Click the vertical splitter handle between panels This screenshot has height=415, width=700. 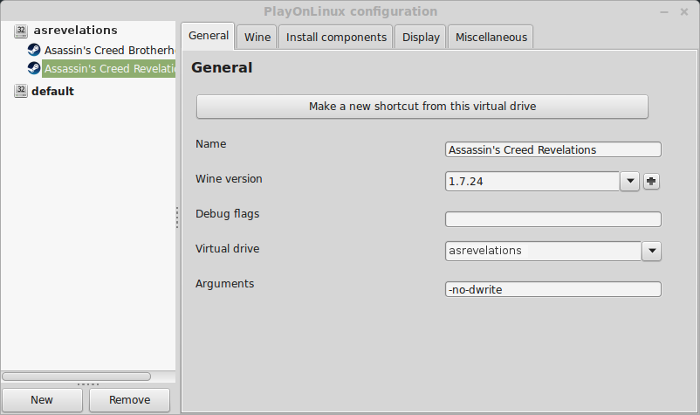177,217
